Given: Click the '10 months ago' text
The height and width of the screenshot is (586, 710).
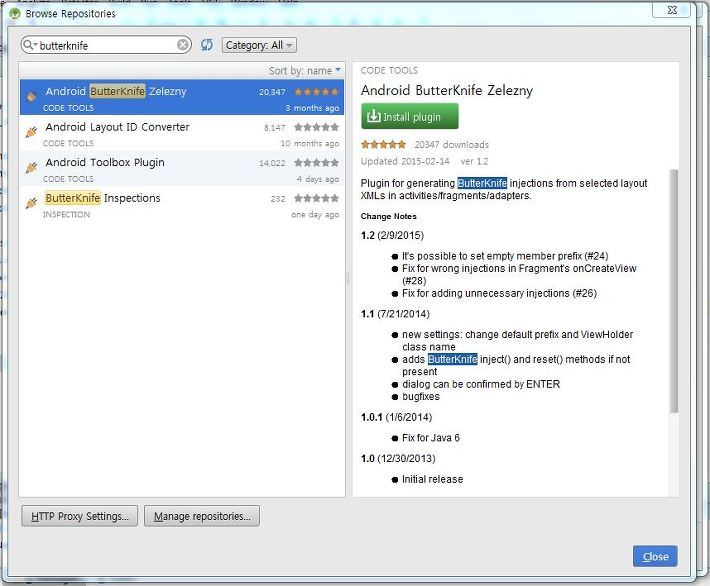Looking at the screenshot, I should point(309,144).
